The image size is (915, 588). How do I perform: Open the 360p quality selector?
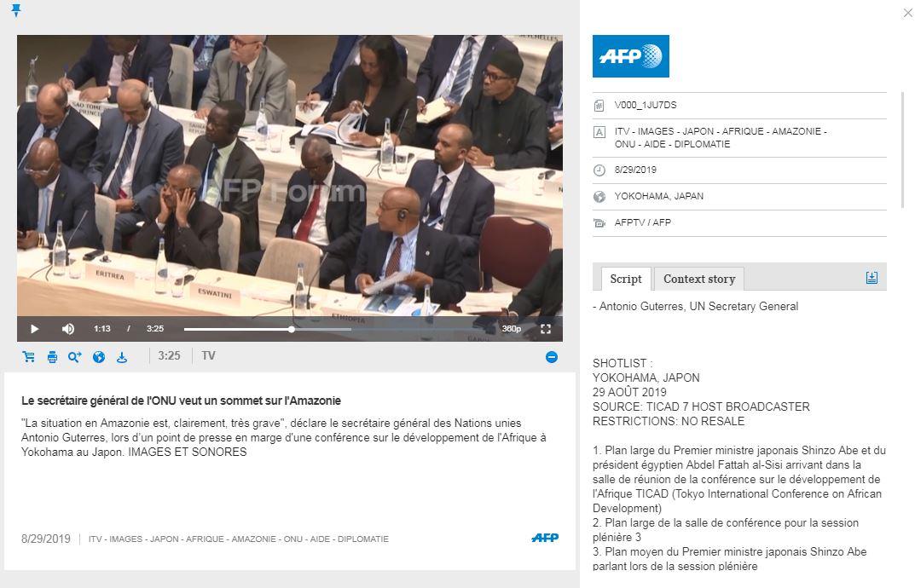(x=511, y=329)
